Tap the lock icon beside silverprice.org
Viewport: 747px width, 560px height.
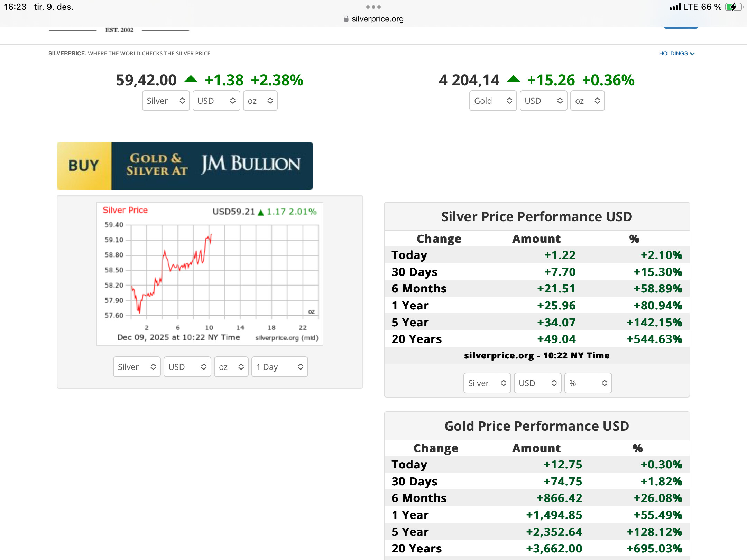point(346,19)
